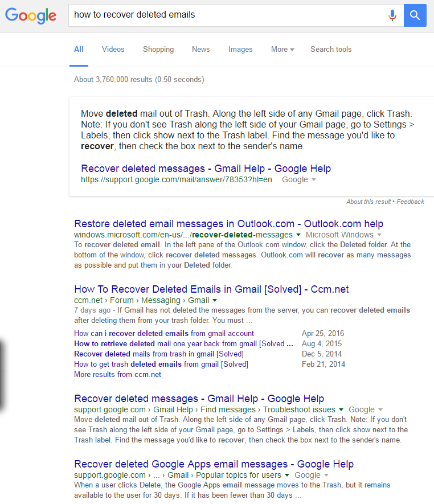Open the Images tab
The height and width of the screenshot is (504, 434).
(x=240, y=49)
